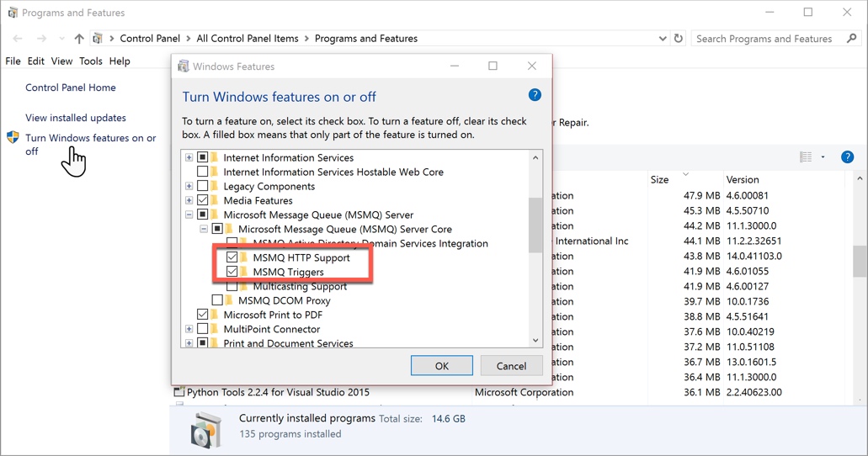
Task: Collapse the Microsoft Message Queue (MSMQ) Server node
Action: tap(189, 215)
